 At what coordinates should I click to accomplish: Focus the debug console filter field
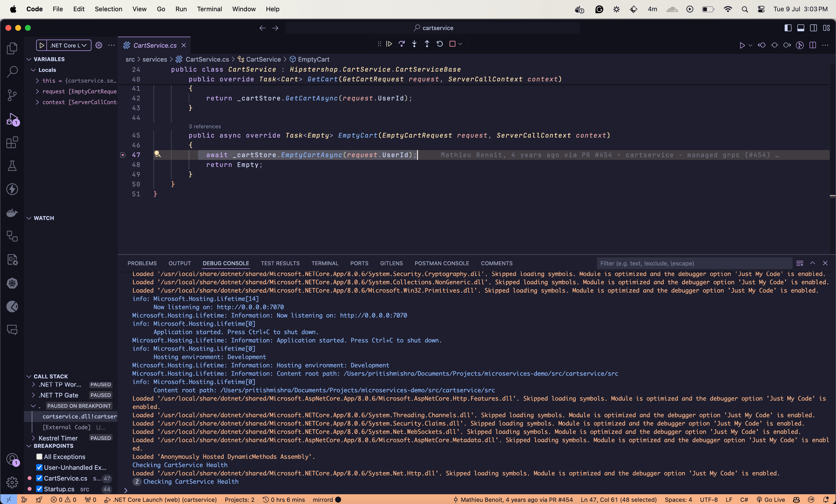coord(694,263)
